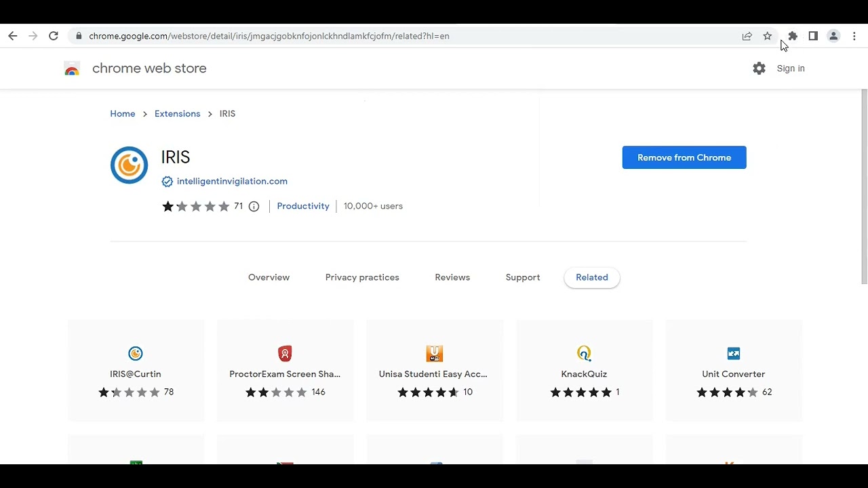Open the Extensions breadcrumb link
Screen dimensions: 868x488
coord(178,114)
